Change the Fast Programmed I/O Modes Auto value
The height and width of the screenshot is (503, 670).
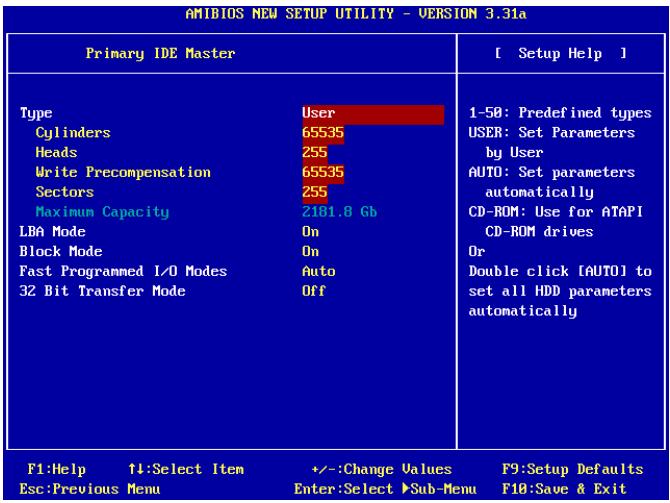click(x=319, y=271)
